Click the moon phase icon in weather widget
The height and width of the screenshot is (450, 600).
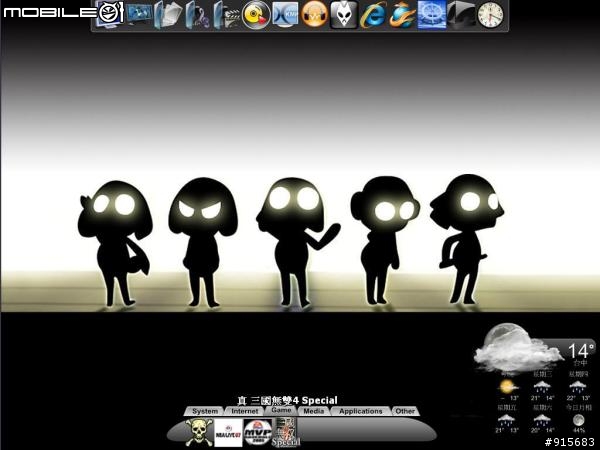pyautogui.click(x=579, y=420)
